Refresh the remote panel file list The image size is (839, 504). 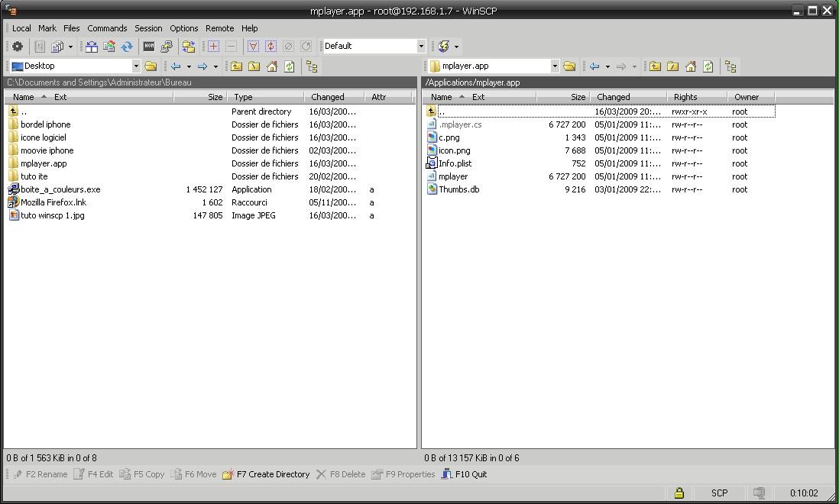708,66
